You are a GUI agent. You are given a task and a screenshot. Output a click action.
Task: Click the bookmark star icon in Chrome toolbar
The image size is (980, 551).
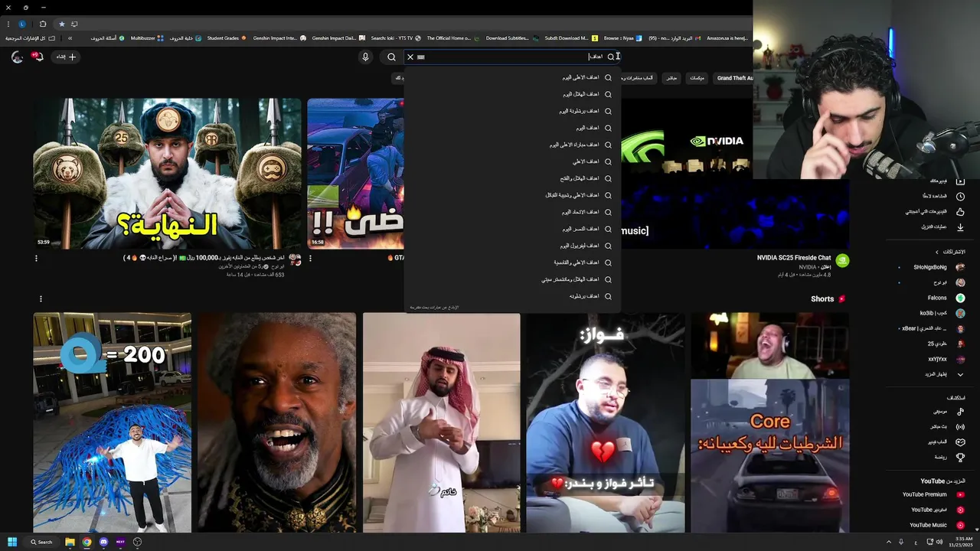pos(62,24)
